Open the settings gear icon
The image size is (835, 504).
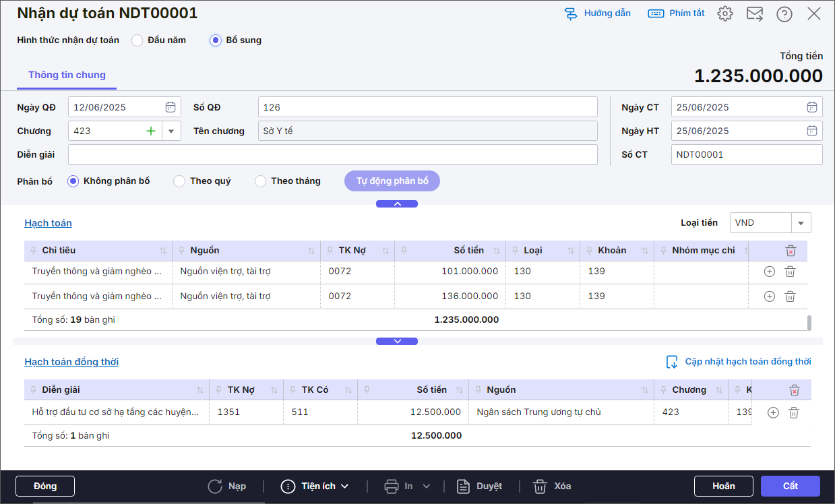(724, 13)
